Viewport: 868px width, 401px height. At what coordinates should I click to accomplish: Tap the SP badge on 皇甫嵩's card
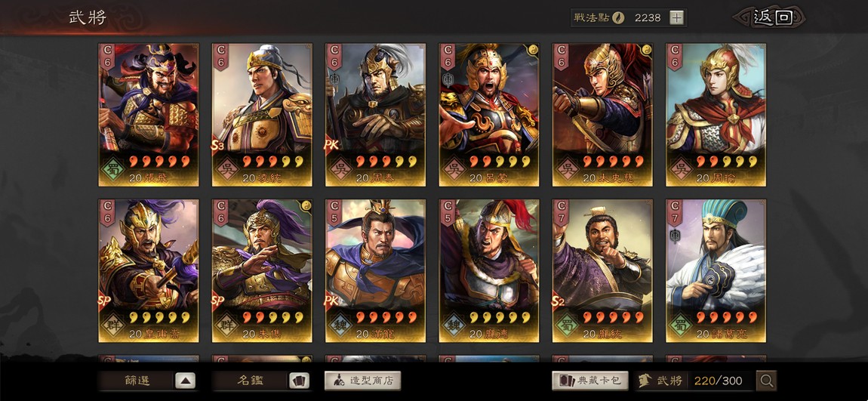(104, 300)
